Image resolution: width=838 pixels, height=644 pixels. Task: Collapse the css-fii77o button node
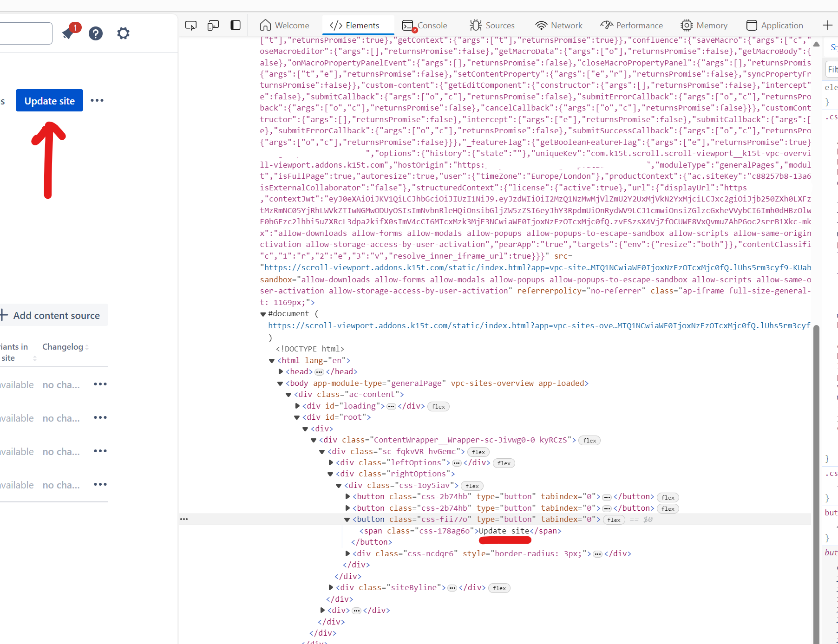[x=347, y=520]
